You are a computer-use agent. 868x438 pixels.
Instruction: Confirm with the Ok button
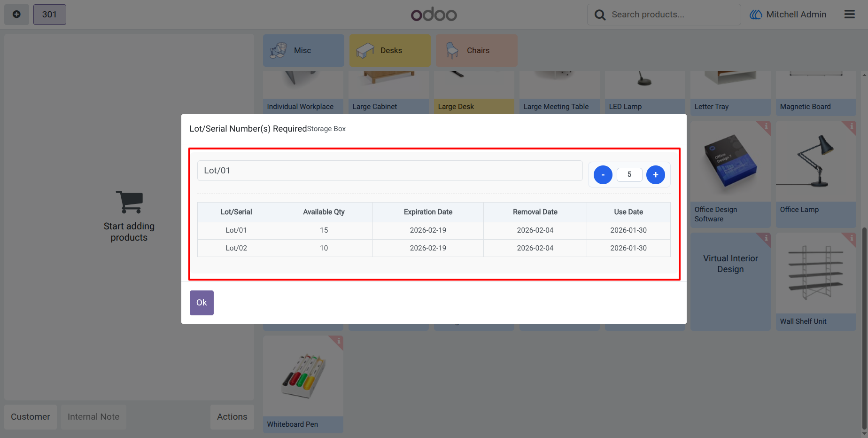201,303
